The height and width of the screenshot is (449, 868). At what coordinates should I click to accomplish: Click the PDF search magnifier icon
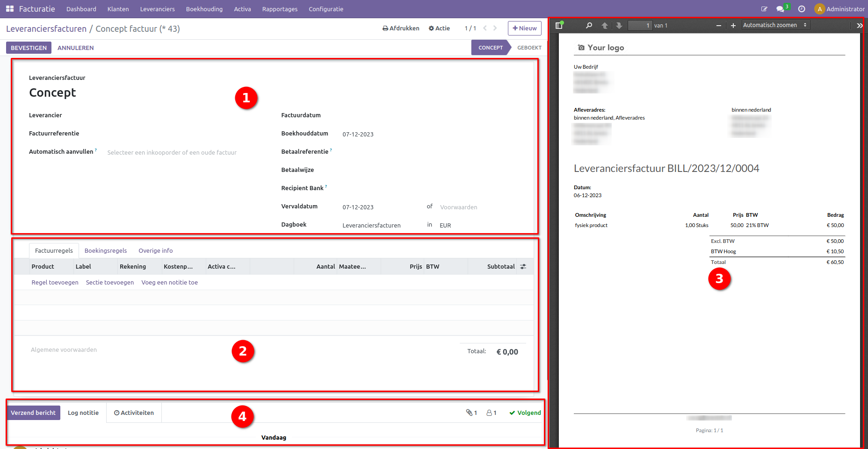[x=589, y=26]
